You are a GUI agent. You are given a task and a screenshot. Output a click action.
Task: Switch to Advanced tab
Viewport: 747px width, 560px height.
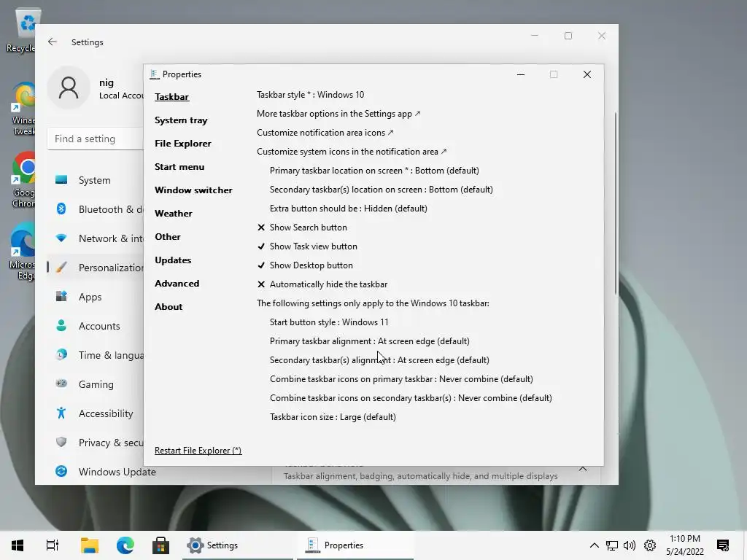click(x=177, y=284)
